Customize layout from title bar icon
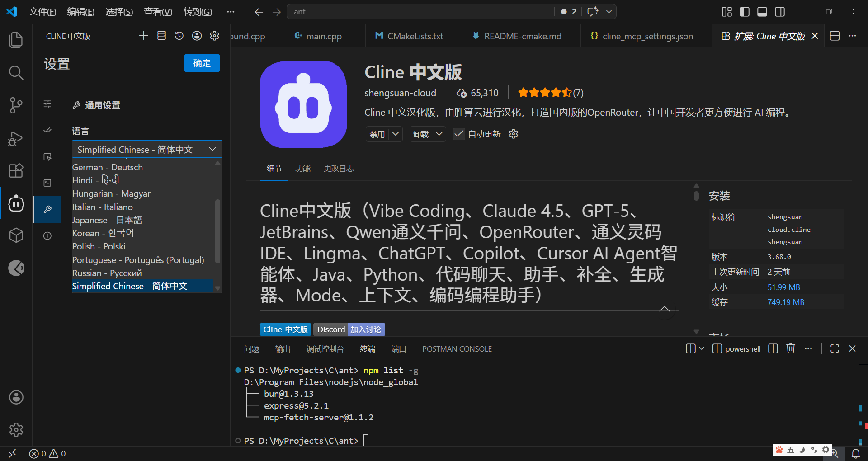The width and height of the screenshot is (868, 461). click(727, 12)
